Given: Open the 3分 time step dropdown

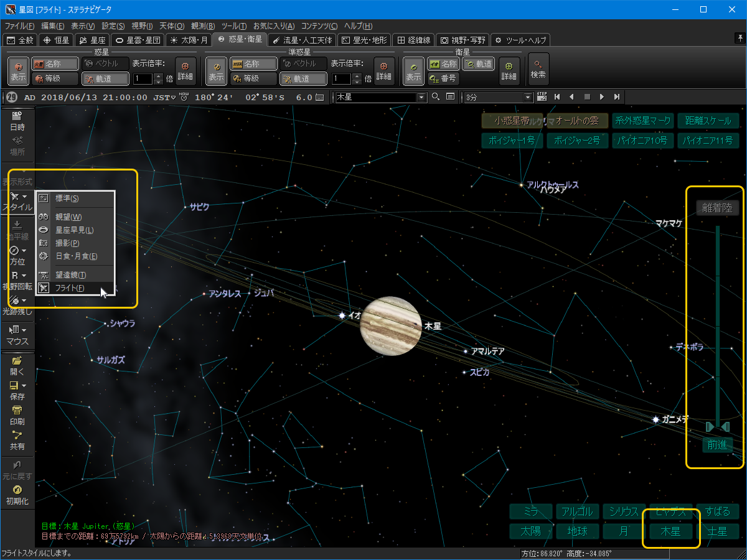Looking at the screenshot, I should pos(528,97).
